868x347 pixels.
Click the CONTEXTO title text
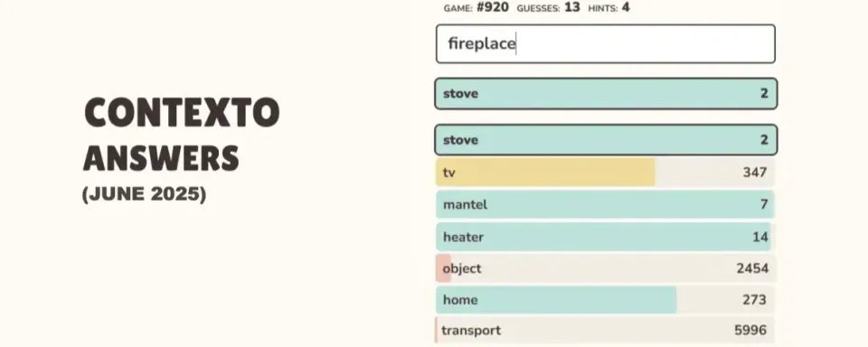click(182, 112)
